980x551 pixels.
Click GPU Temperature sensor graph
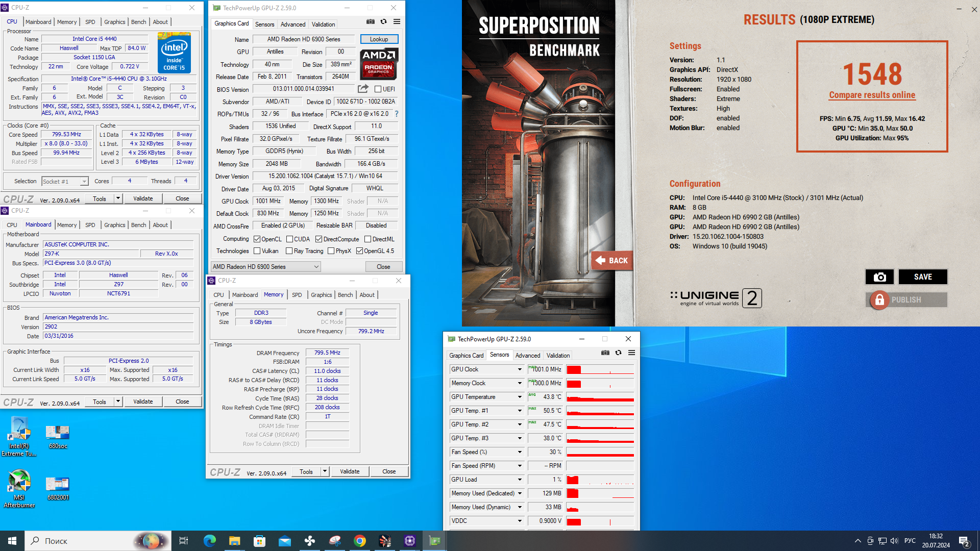[x=600, y=397]
